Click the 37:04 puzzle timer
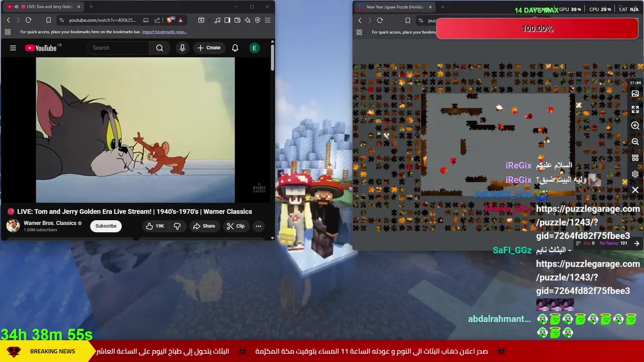 635,82
